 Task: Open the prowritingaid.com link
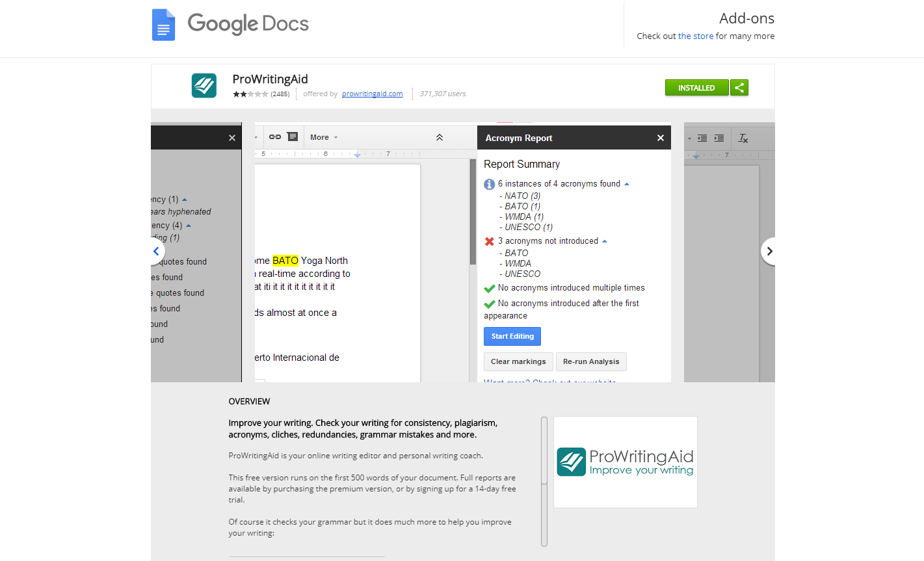pos(373,94)
